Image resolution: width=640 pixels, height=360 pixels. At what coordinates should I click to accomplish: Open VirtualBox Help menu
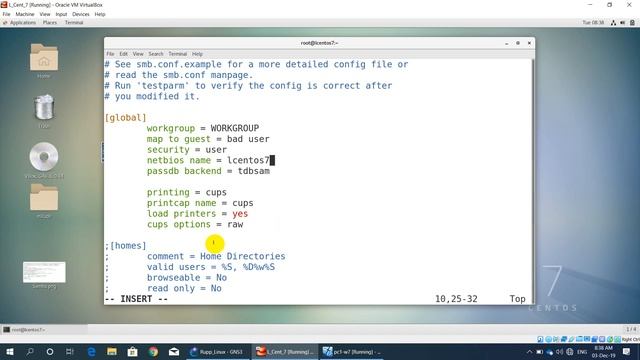[100, 14]
